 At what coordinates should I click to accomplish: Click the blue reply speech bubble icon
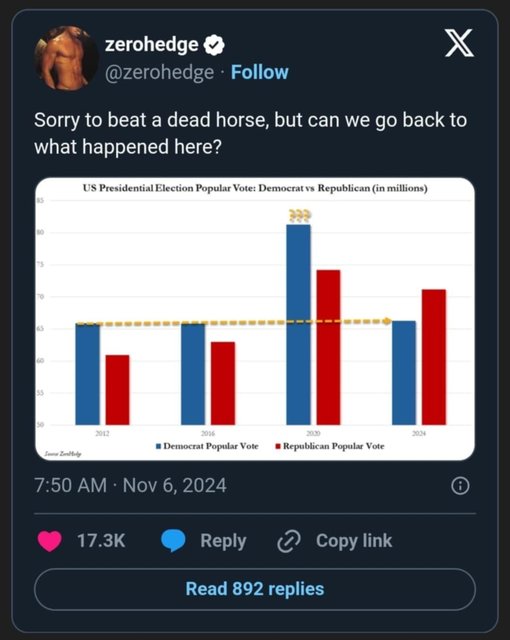coord(173,541)
